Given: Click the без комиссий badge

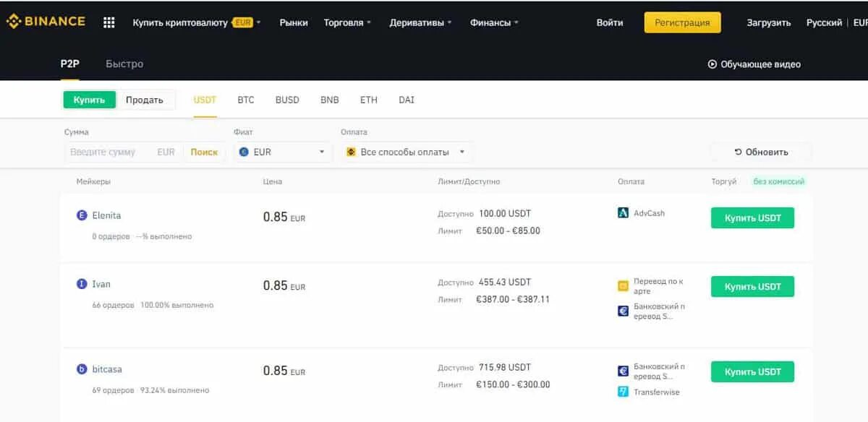Looking at the screenshot, I should pyautogui.click(x=778, y=181).
